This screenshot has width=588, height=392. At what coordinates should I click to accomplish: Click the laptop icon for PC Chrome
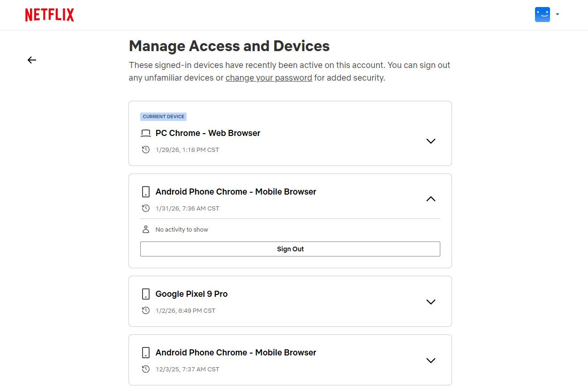click(146, 134)
